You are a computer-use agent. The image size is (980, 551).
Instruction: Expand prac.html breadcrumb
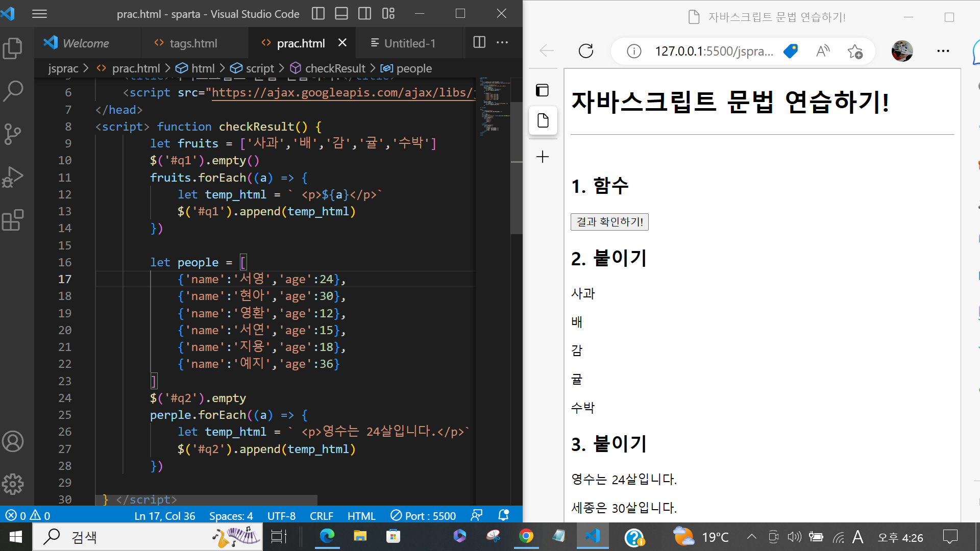pos(136,68)
